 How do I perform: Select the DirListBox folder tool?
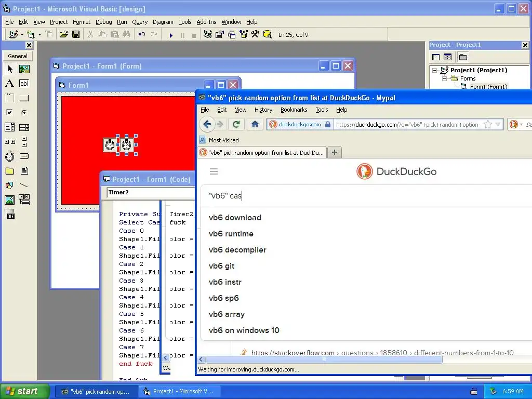coord(10,170)
